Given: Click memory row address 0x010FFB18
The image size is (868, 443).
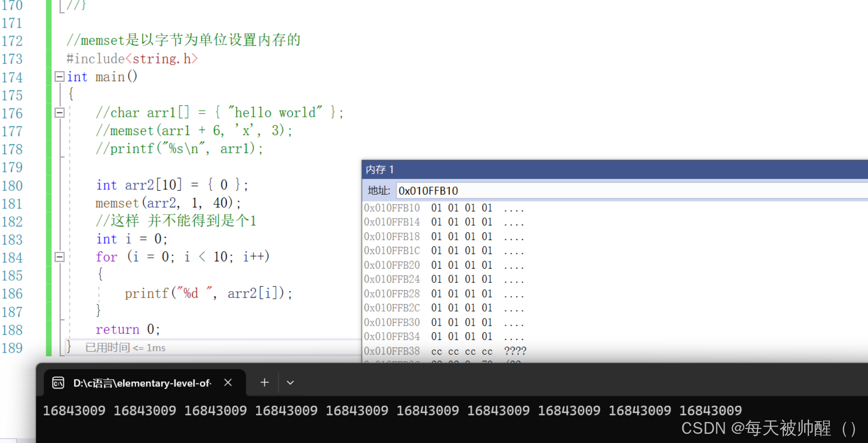Looking at the screenshot, I should (x=392, y=237).
